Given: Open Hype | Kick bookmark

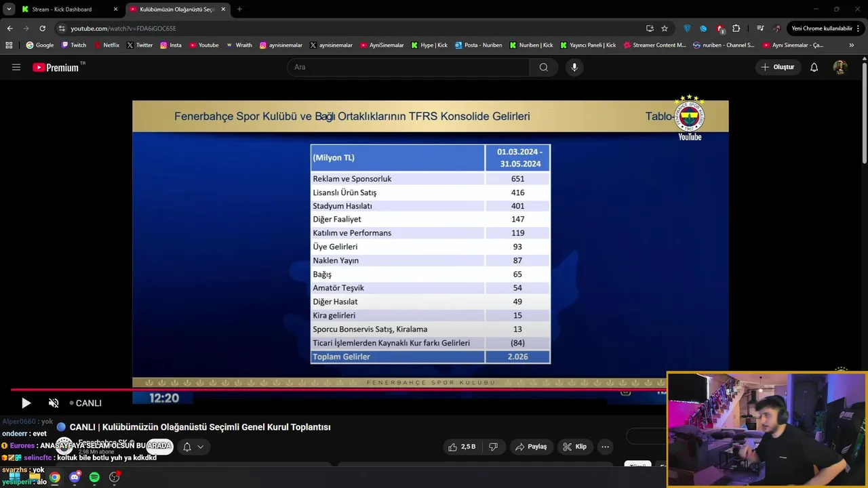Looking at the screenshot, I should (x=429, y=45).
